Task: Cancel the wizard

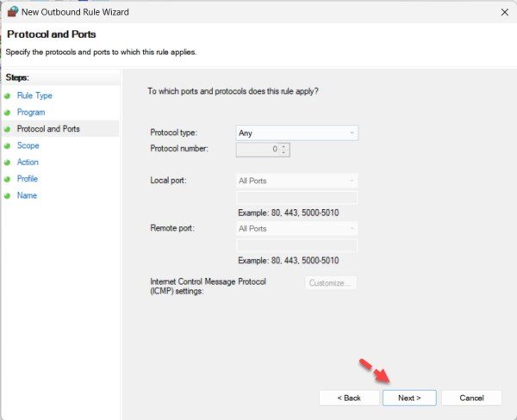Action: pyautogui.click(x=471, y=398)
